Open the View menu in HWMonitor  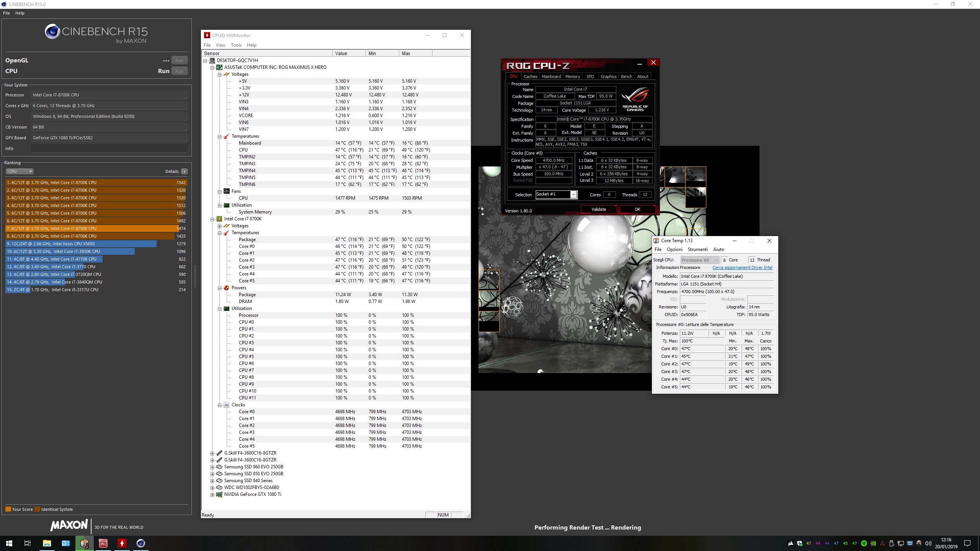(220, 45)
